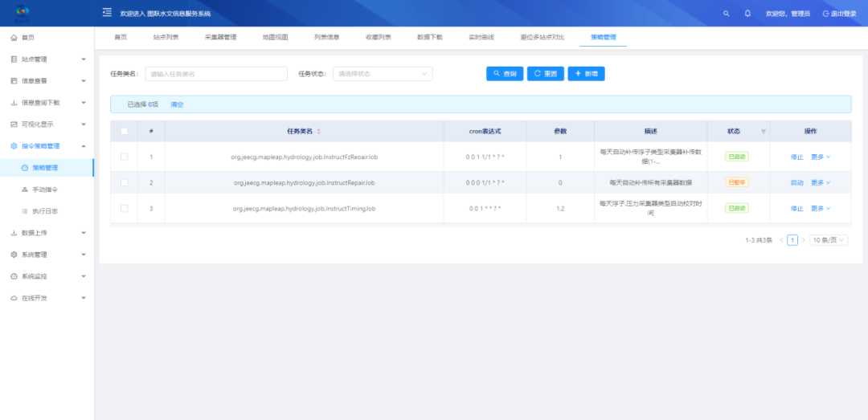
Task: Expand the 数据上传 menu chevron
Action: coord(84,233)
